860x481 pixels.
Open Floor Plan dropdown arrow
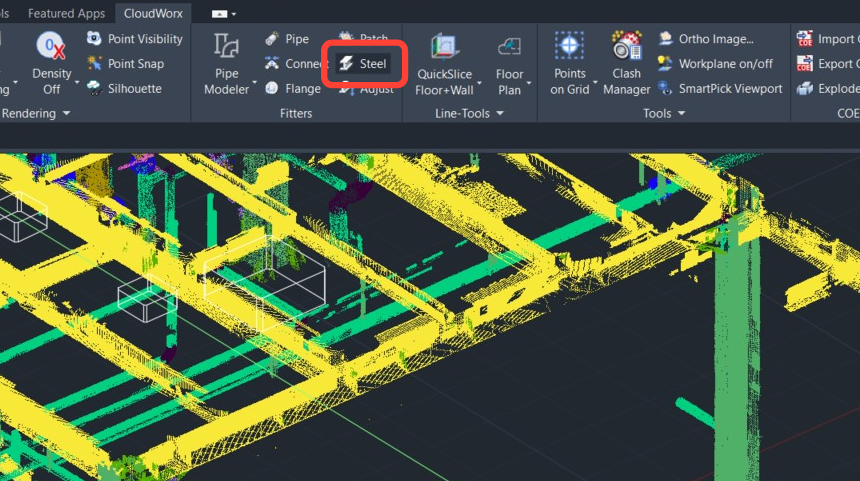[x=529, y=83]
